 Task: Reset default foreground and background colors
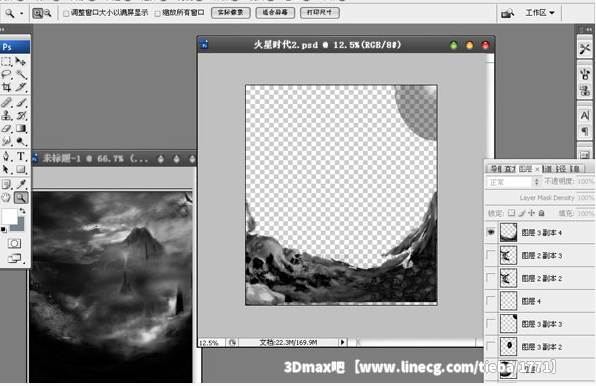point(3,229)
